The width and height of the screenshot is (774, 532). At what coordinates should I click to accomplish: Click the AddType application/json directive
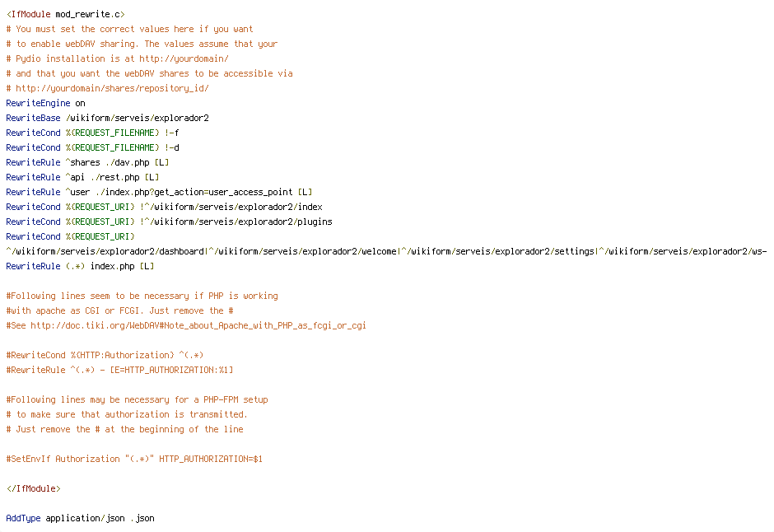click(x=80, y=518)
